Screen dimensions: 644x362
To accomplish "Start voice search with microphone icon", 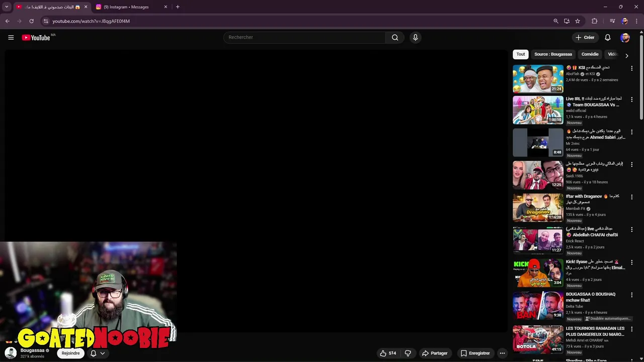I will tap(415, 37).
